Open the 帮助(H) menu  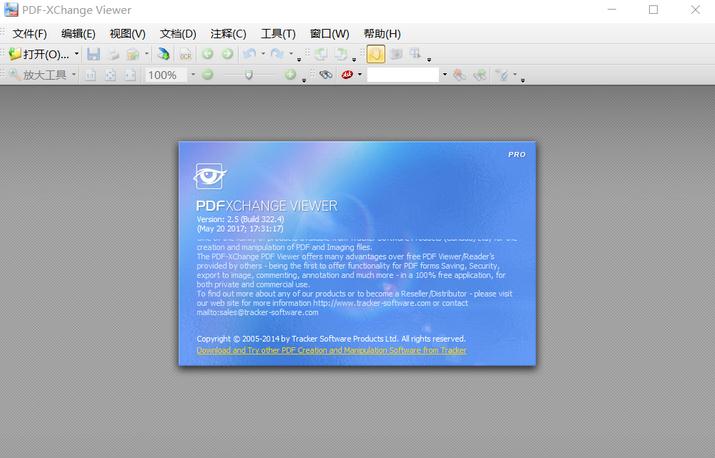382,34
